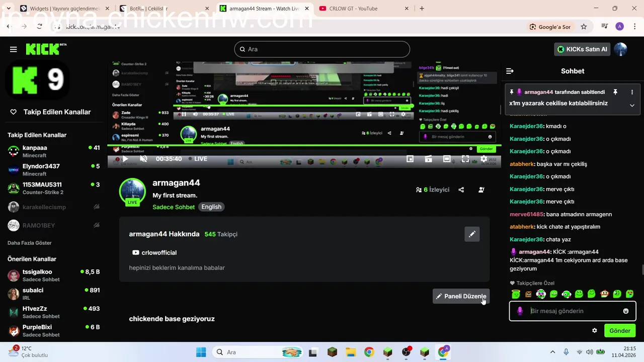Open the Chrome profile avatar

pyautogui.click(x=620, y=27)
